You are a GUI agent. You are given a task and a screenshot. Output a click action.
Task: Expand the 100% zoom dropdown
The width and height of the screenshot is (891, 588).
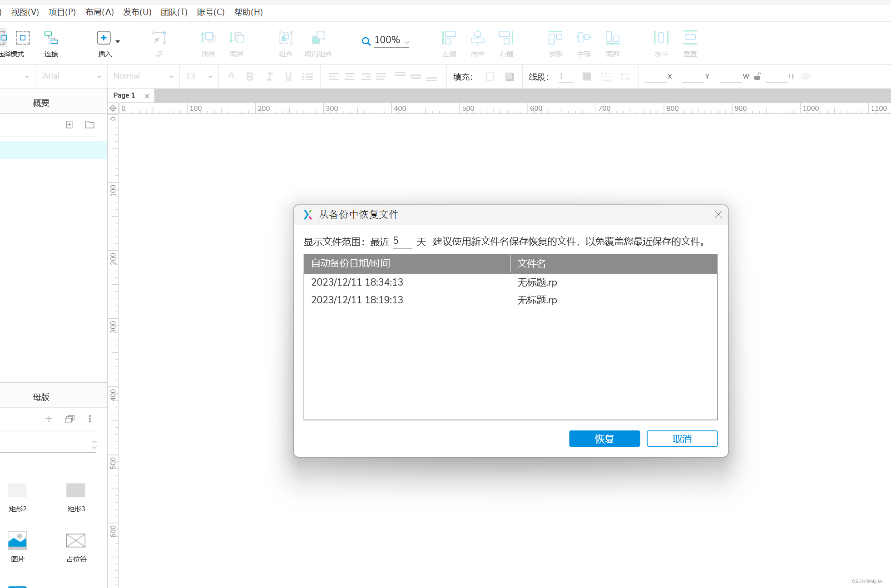tap(407, 42)
